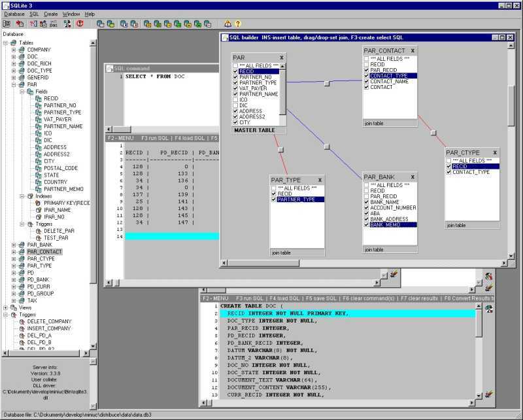
Task: Click the brush icon at CREATE TABLE window's bottom right
Action: point(489,394)
